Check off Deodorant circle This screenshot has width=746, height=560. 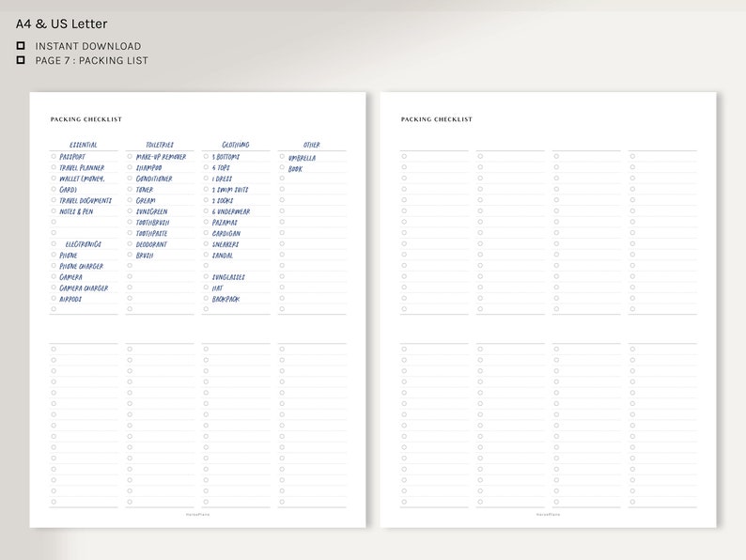(x=130, y=243)
